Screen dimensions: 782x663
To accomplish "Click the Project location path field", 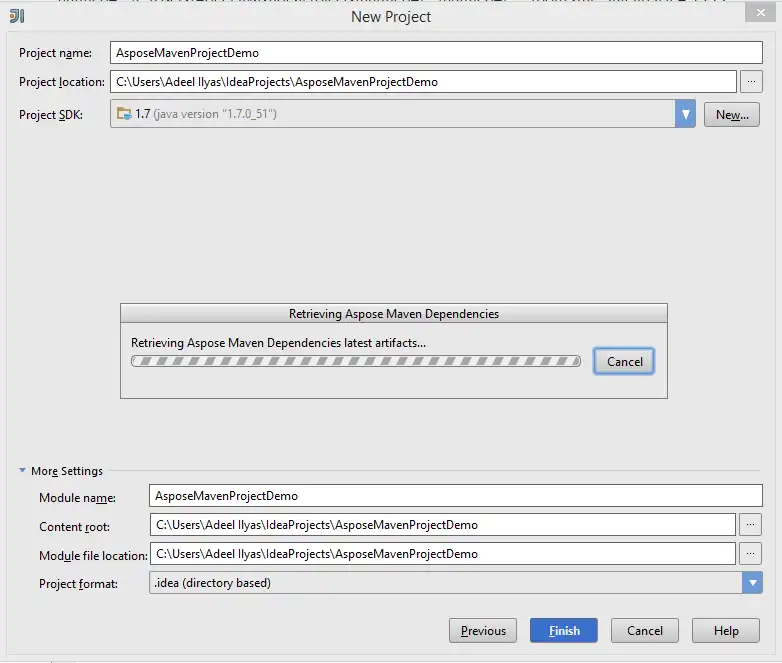I will tap(423, 81).
